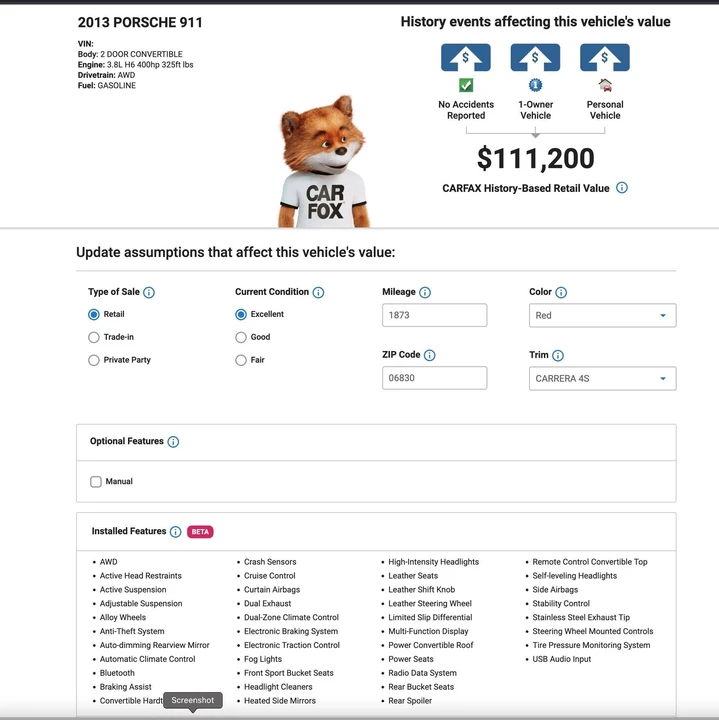Click the ZIP Code input field

[434, 378]
